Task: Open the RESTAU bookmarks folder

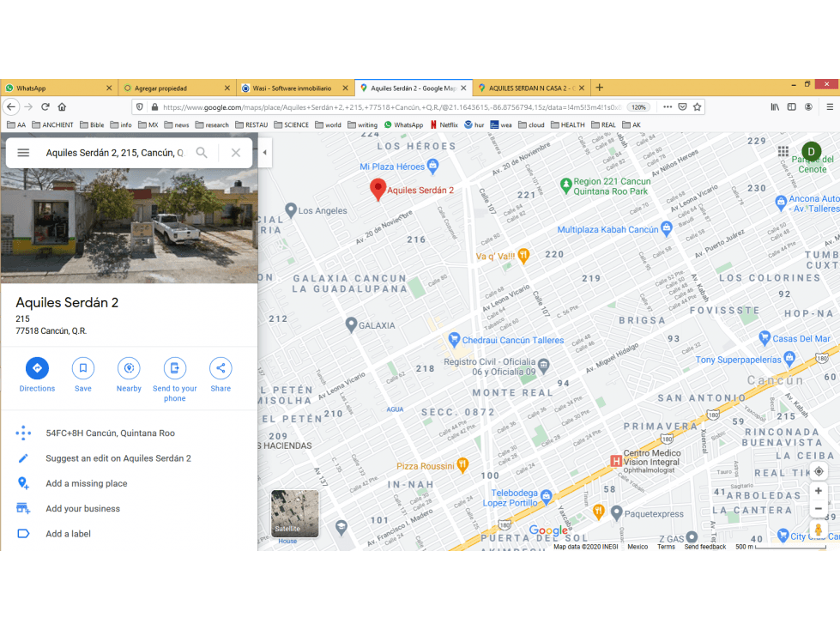Action: click(x=251, y=124)
